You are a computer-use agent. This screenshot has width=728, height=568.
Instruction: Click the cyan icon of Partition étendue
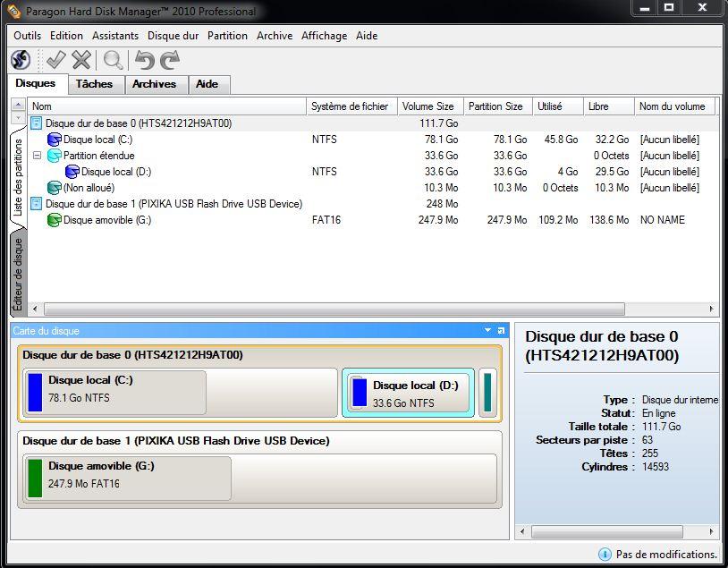point(55,156)
